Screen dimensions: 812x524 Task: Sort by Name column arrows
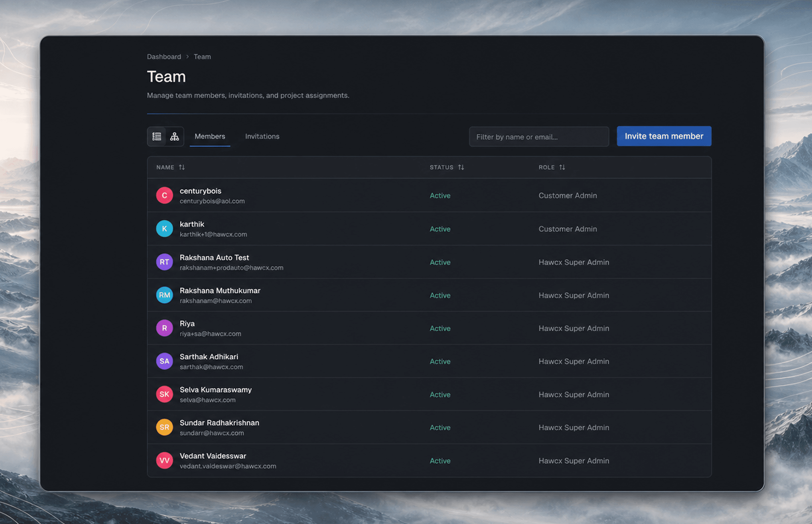(x=182, y=167)
